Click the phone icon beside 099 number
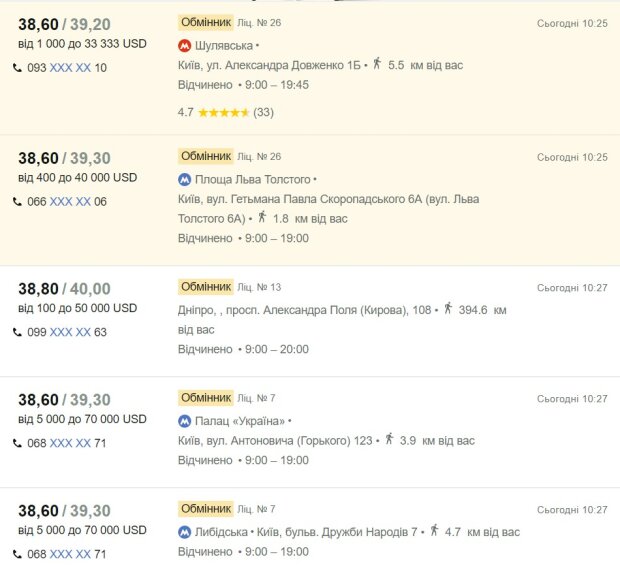Screen dimensions: 620x572 (x=17, y=332)
